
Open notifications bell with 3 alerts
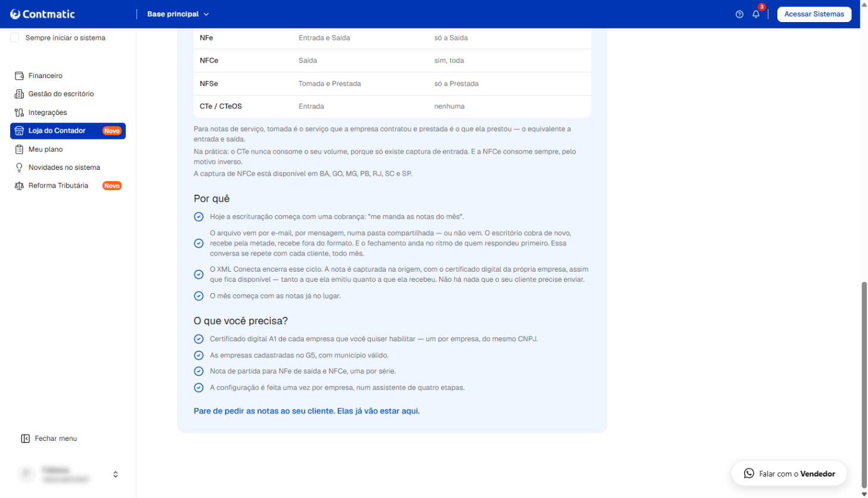click(x=756, y=14)
